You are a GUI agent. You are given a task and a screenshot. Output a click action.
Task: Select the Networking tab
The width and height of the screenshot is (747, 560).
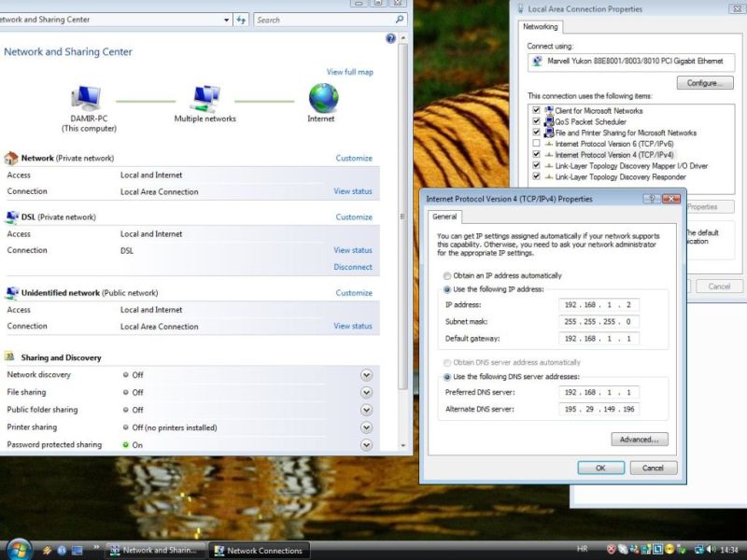541,27
